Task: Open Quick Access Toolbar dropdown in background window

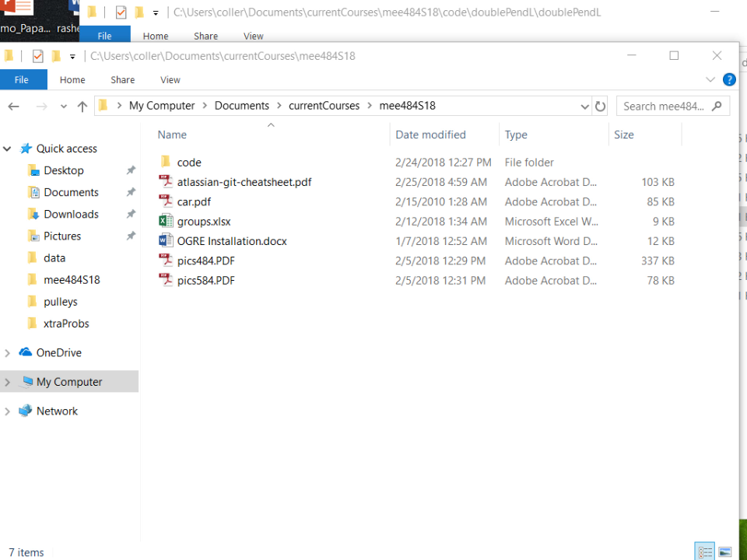Action: [156, 13]
